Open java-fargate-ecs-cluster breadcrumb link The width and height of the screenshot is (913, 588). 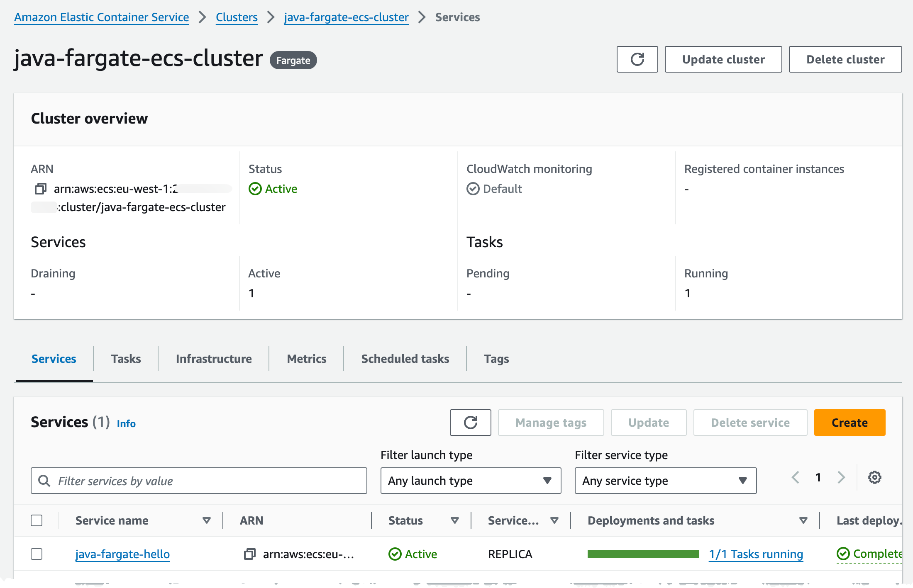pyautogui.click(x=346, y=17)
